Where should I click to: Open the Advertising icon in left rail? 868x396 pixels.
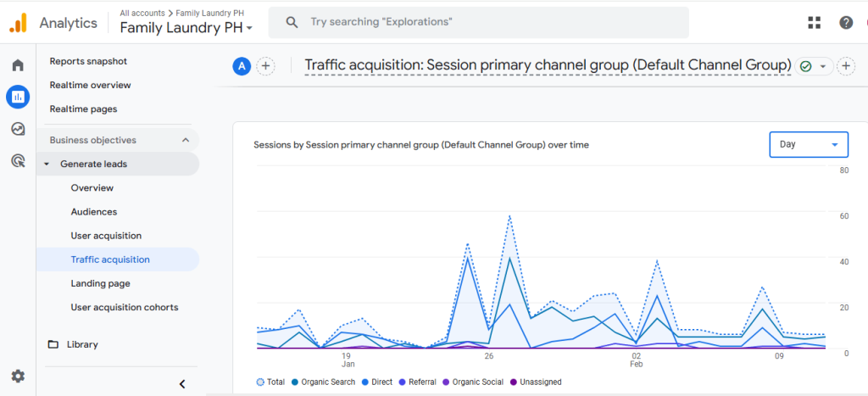(18, 160)
